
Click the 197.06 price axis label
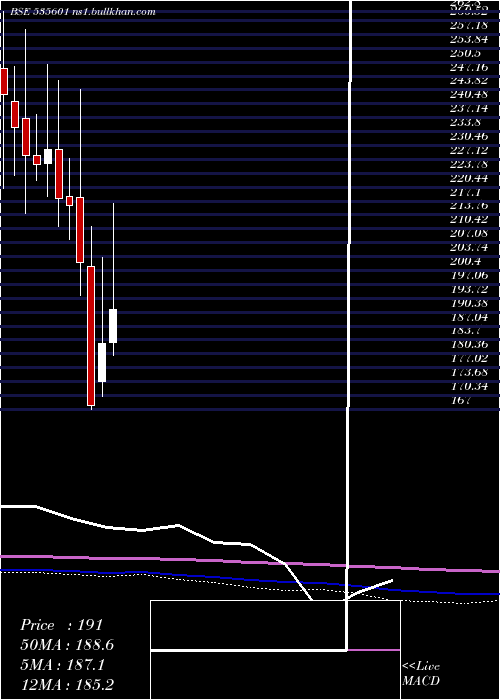click(468, 275)
